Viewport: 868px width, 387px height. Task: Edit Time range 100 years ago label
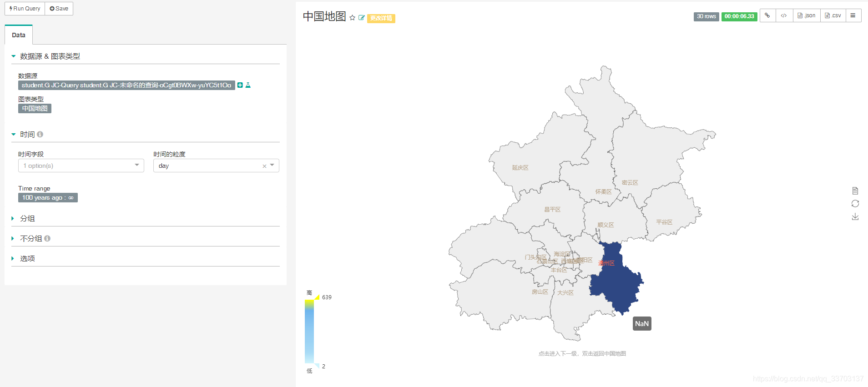click(x=48, y=197)
